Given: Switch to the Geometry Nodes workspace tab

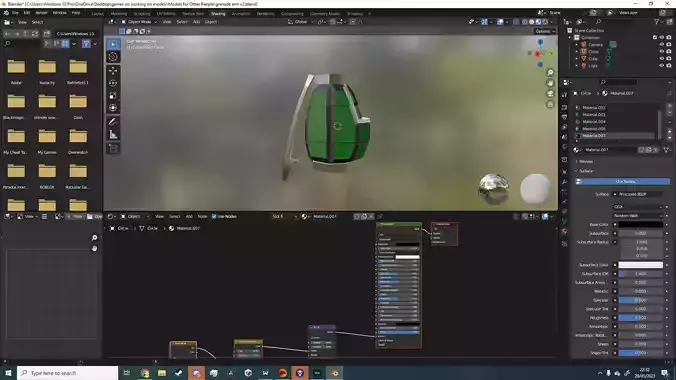Looking at the screenshot, I should 325,14.
